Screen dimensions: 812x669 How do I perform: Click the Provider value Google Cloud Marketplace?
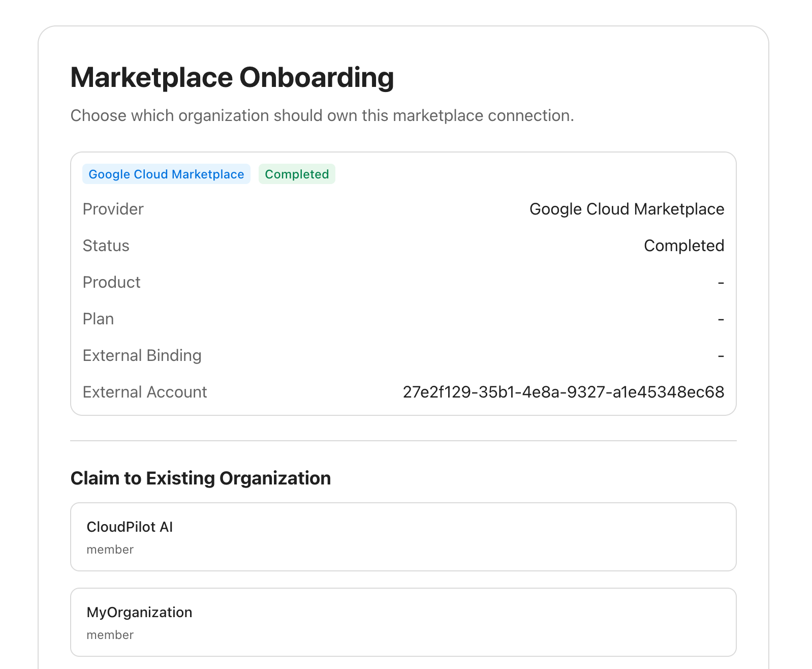point(627,209)
